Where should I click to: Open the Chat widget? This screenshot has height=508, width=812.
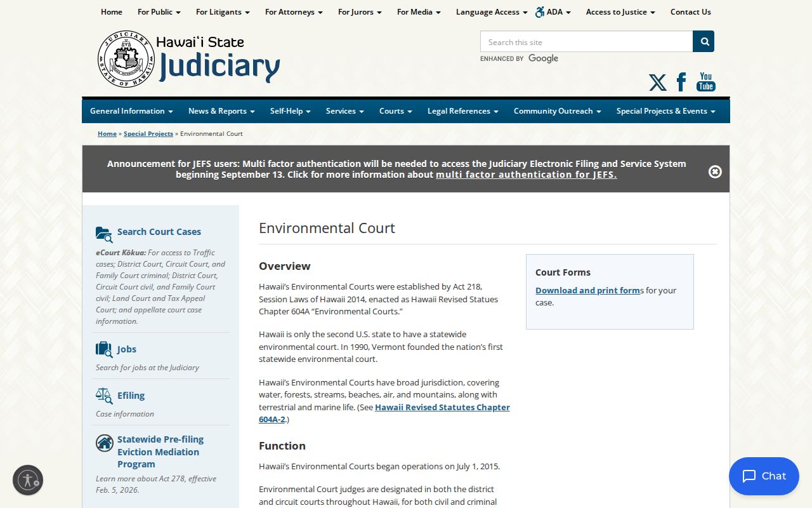pyautogui.click(x=764, y=476)
